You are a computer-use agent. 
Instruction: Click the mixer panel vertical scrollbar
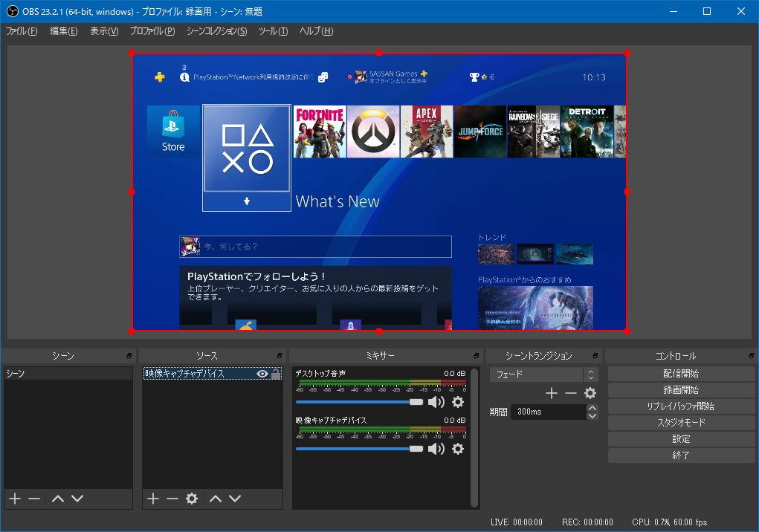(474, 438)
